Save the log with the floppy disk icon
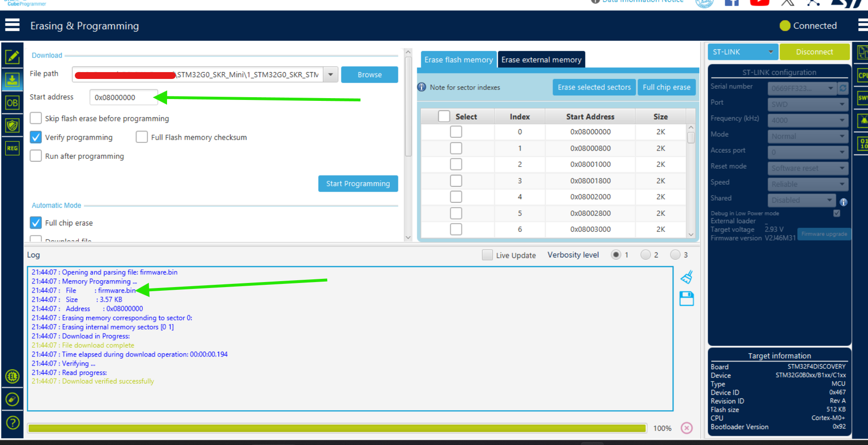 point(686,299)
